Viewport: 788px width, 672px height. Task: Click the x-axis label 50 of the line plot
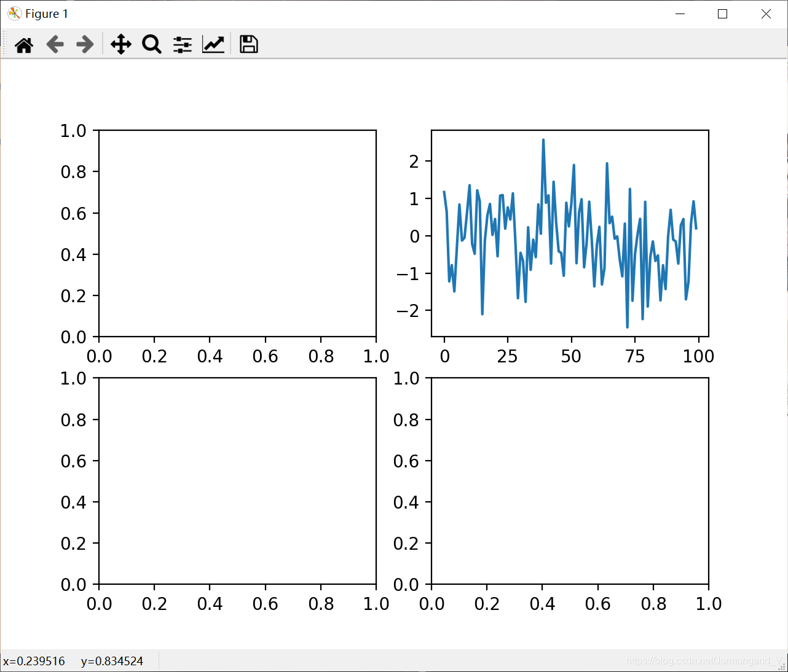pyautogui.click(x=571, y=356)
